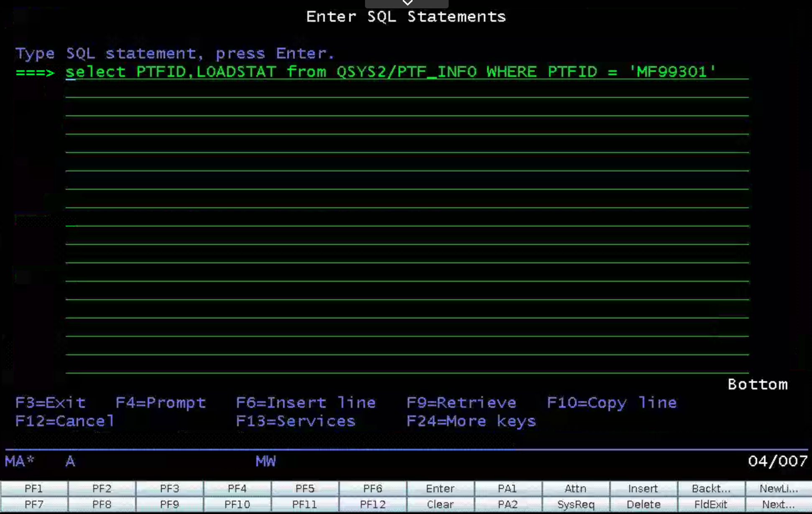The width and height of the screenshot is (812, 514).
Task: Click the Enter keypad button
Action: click(440, 488)
